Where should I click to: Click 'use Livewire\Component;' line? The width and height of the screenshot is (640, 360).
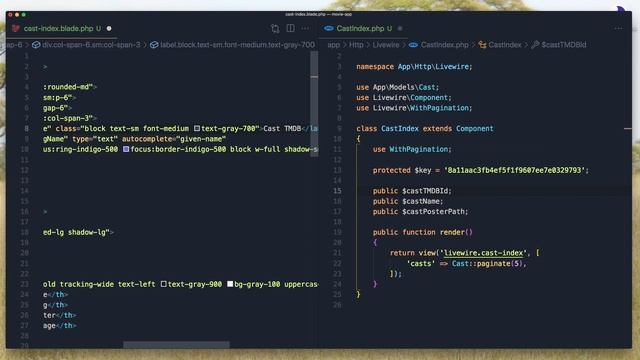click(404, 98)
